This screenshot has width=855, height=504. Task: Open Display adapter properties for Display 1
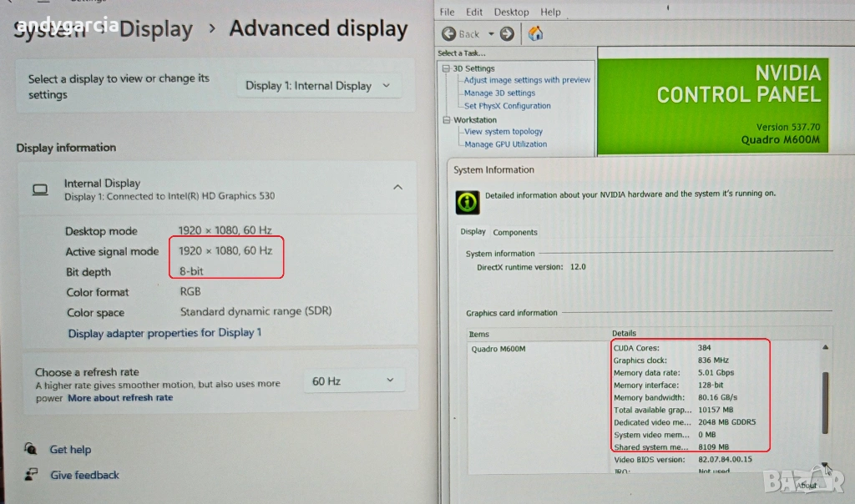(x=164, y=333)
